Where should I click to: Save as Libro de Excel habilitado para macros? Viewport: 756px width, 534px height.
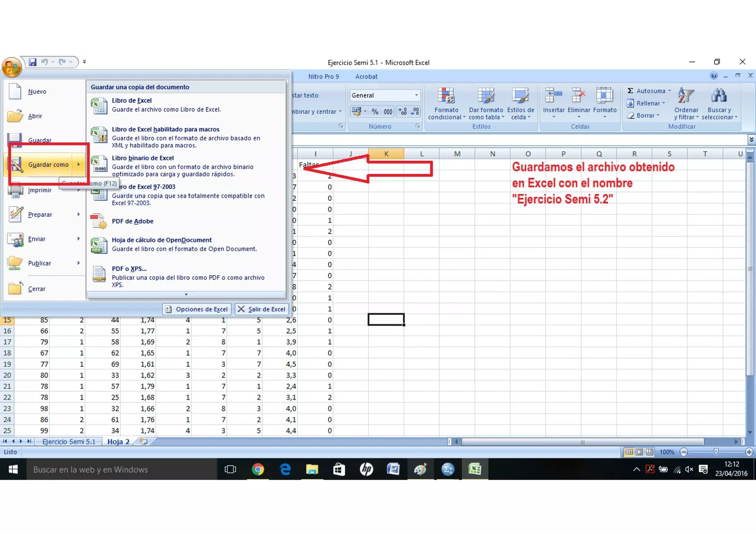pyautogui.click(x=186, y=137)
